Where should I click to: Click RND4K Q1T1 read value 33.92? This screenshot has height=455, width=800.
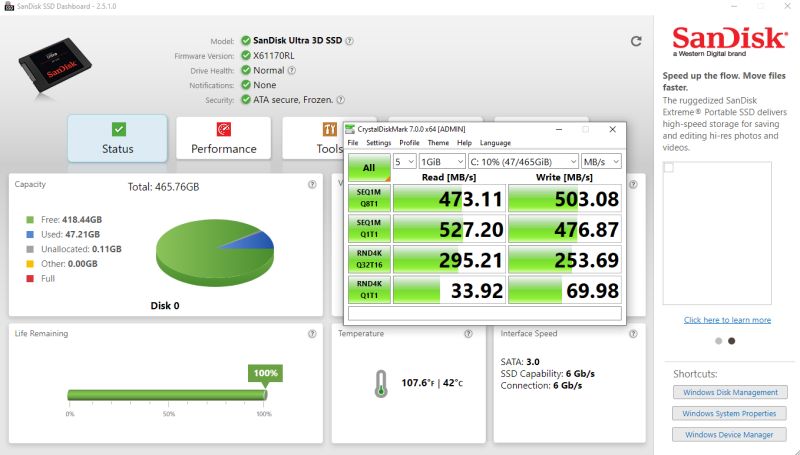[x=449, y=290]
